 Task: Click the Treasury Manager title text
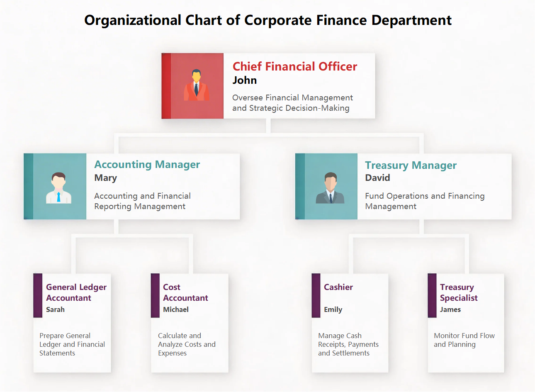(x=411, y=166)
